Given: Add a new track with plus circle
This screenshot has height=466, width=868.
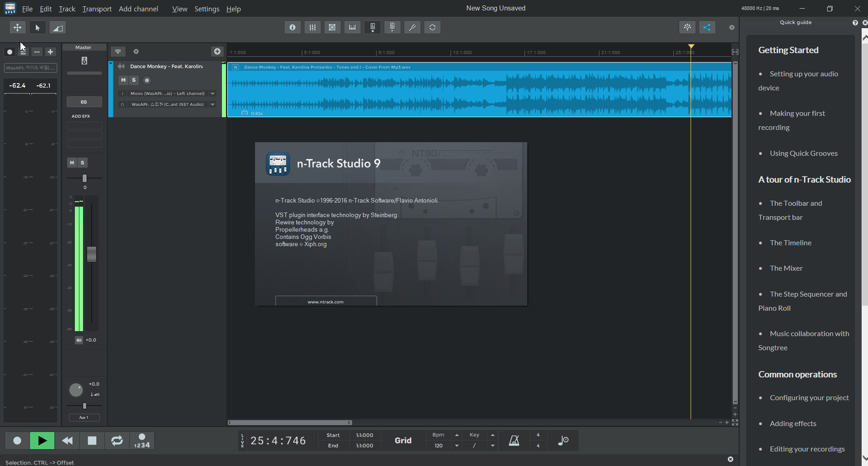Looking at the screenshot, I should point(217,51).
